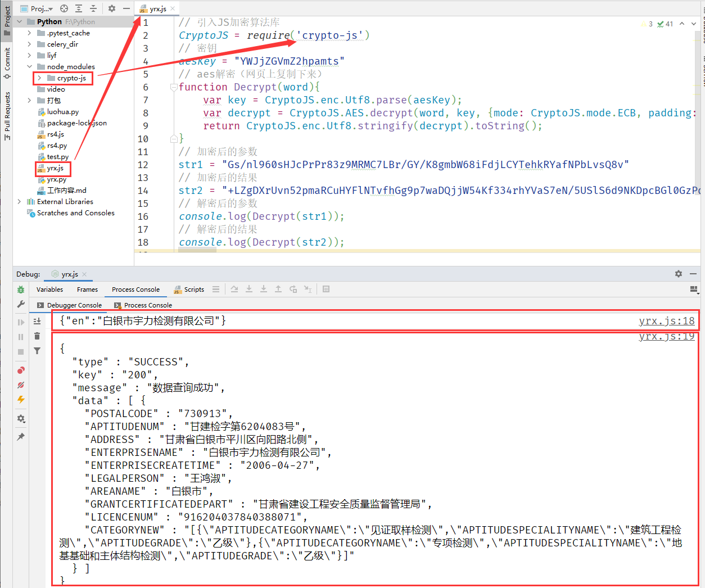Open debug settings gear in left strip
The height and width of the screenshot is (588, 705).
click(21, 418)
